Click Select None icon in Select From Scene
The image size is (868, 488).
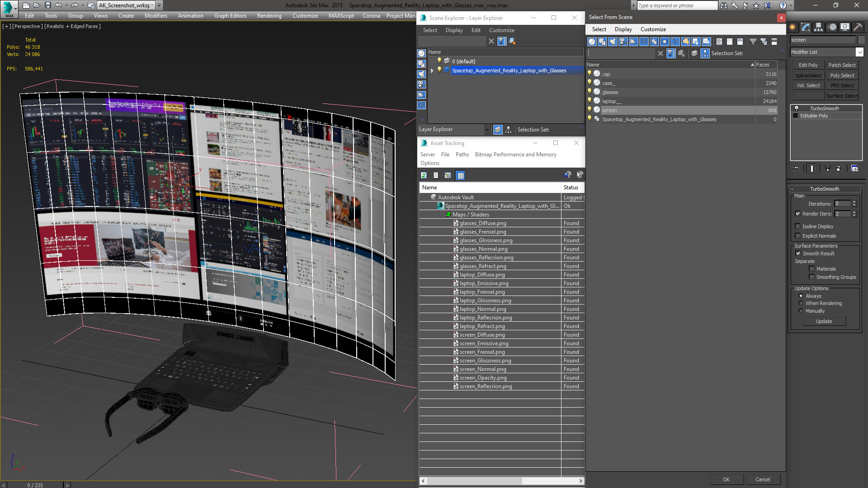click(x=730, y=42)
